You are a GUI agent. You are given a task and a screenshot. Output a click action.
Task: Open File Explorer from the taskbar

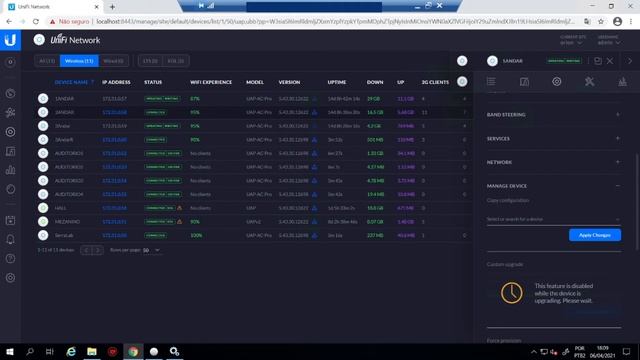(x=92, y=351)
